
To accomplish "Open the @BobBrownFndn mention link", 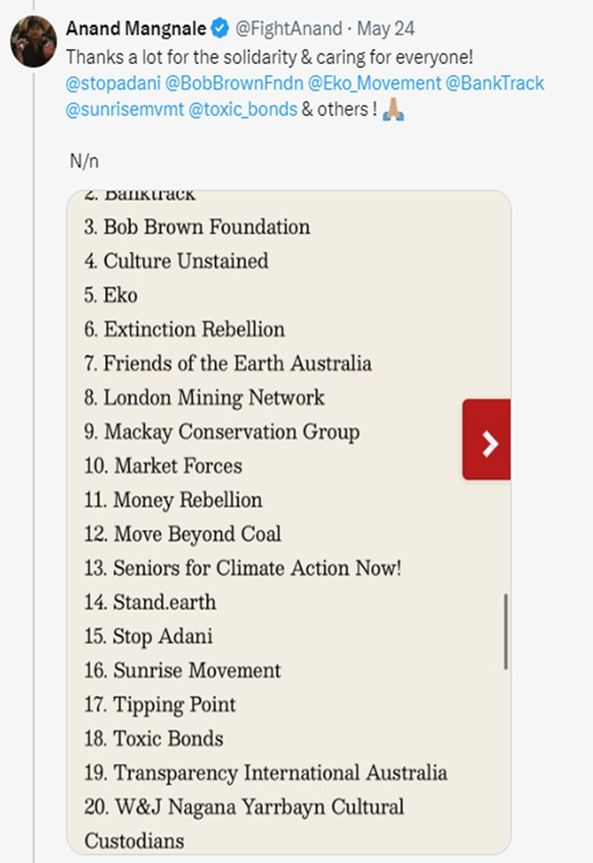I will point(234,83).
